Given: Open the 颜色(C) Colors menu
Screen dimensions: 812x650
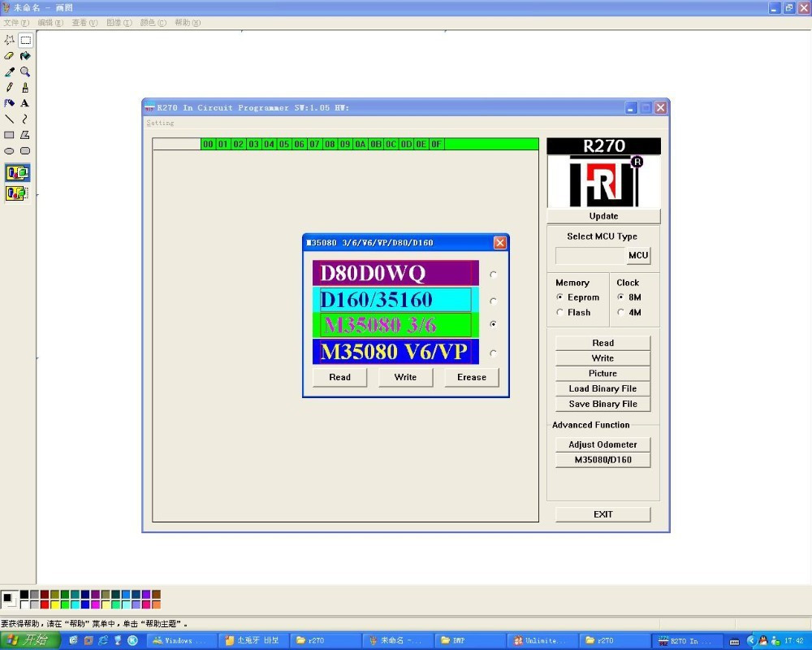Looking at the screenshot, I should tap(153, 23).
